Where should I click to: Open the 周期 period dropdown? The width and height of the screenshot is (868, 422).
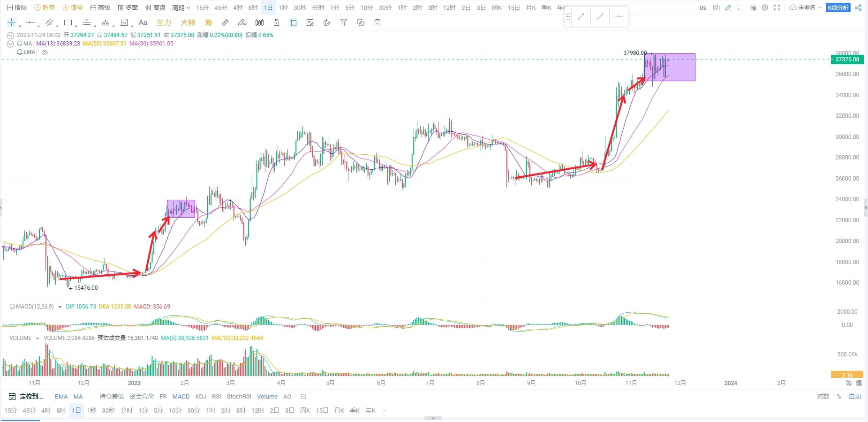[180, 8]
